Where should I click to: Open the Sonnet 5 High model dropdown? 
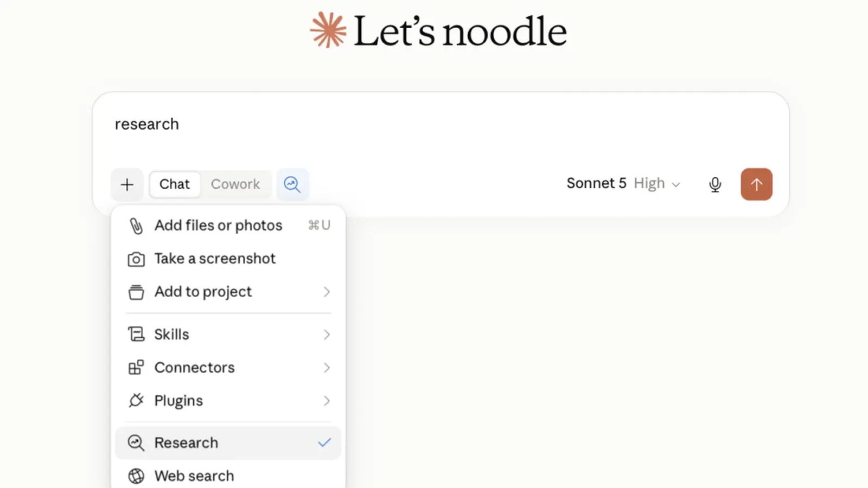(x=623, y=184)
